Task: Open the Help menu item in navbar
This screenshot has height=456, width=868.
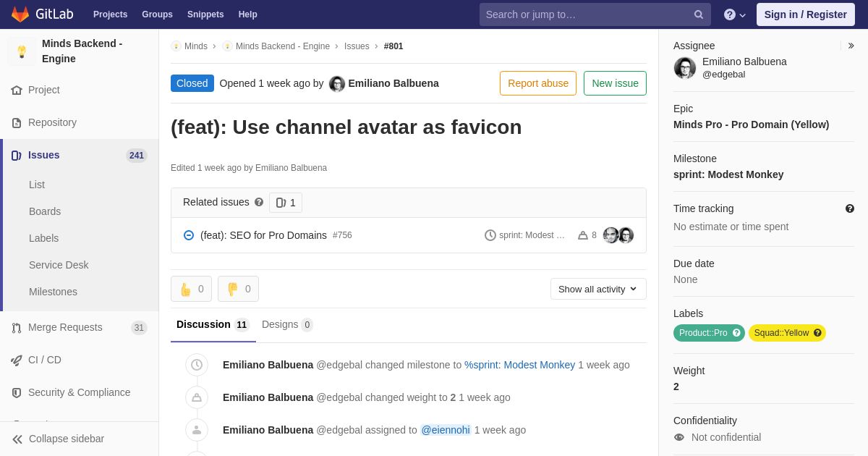Action: pos(248,14)
